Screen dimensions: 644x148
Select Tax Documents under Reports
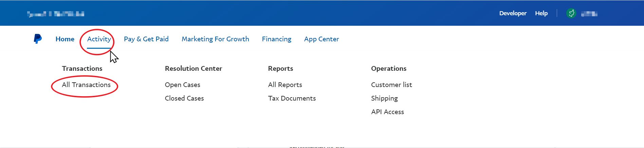(292, 98)
